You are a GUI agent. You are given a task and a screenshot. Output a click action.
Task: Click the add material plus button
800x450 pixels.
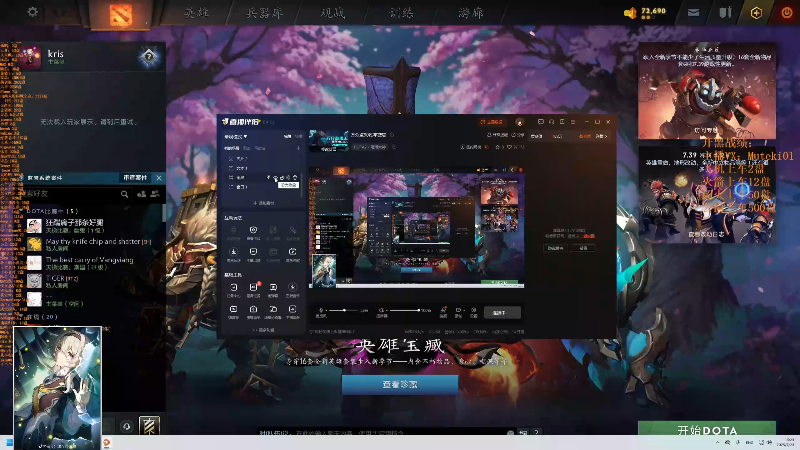263,203
